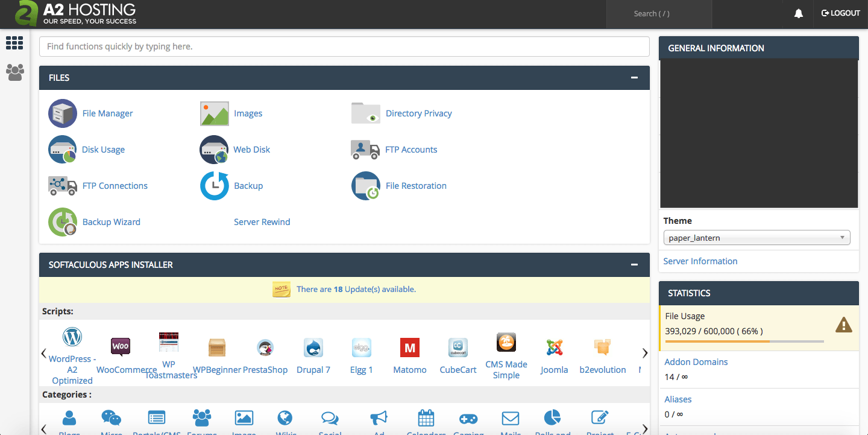
Task: Click the Logout button
Action: 840,13
